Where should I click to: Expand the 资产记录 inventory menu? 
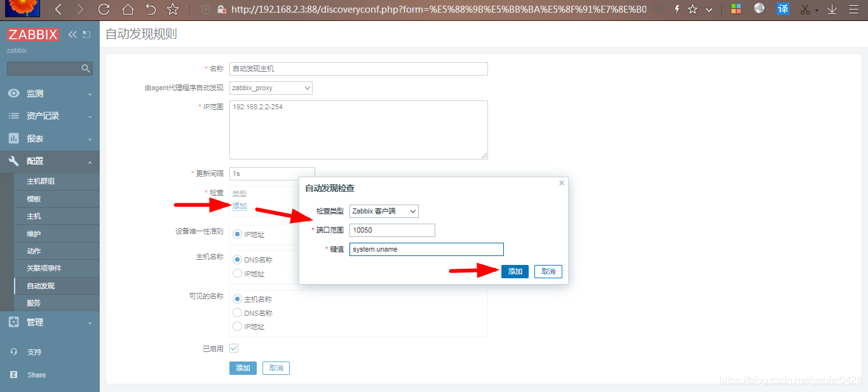click(x=50, y=116)
